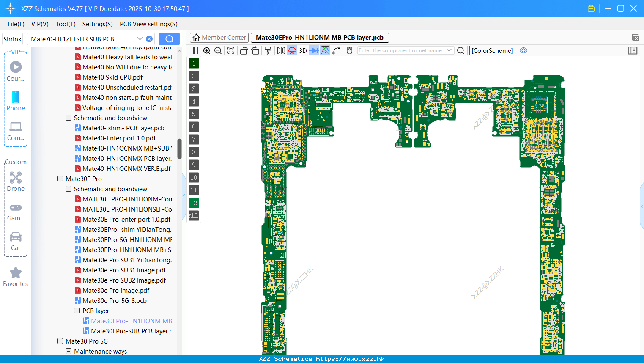Zoom in on the PCB view

[207, 50]
